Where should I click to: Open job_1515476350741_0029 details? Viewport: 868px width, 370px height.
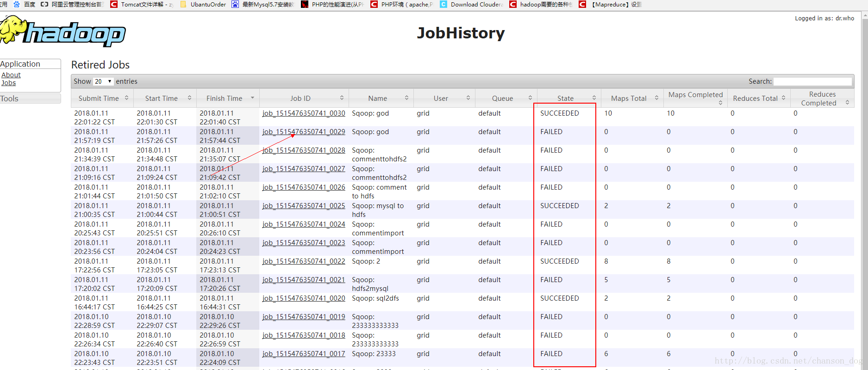[x=304, y=132]
